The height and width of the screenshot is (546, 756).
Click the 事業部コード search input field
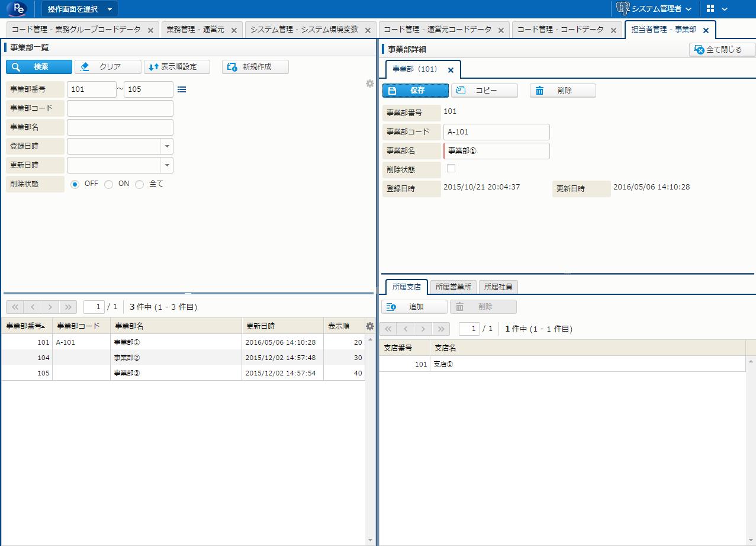120,108
